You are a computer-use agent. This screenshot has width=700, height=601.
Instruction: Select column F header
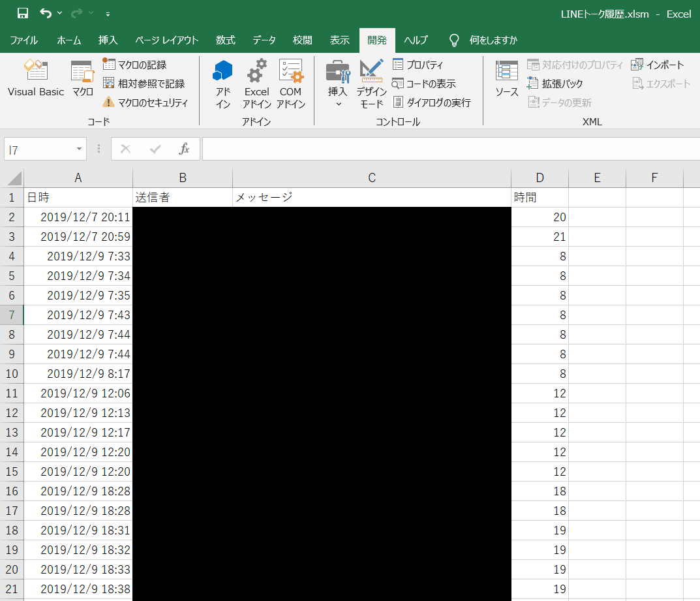tap(654, 177)
